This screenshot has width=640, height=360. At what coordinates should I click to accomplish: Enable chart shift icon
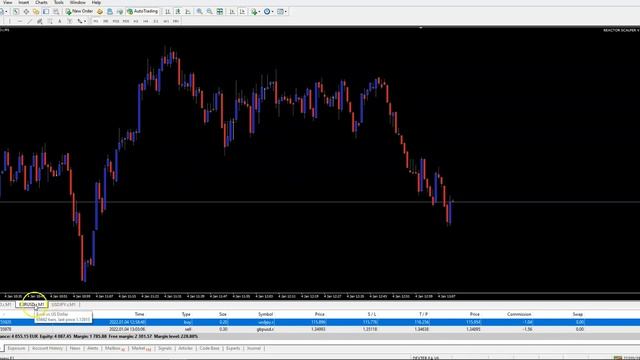click(x=242, y=11)
